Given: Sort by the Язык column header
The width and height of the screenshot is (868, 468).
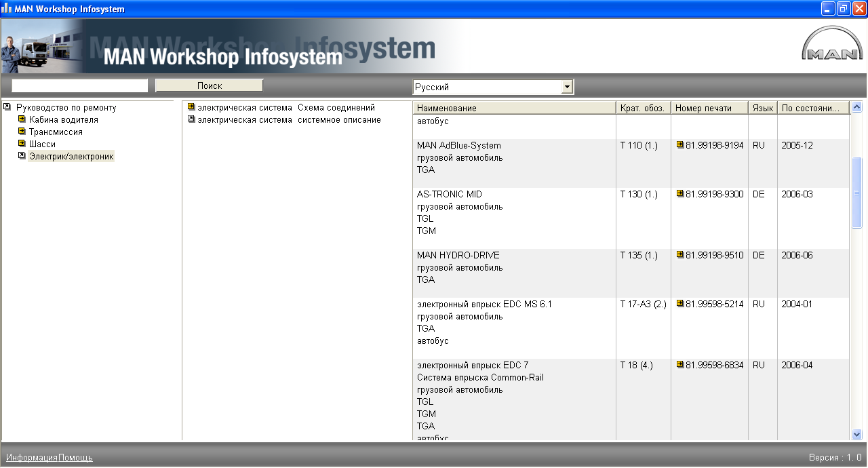Looking at the screenshot, I should coord(763,108).
